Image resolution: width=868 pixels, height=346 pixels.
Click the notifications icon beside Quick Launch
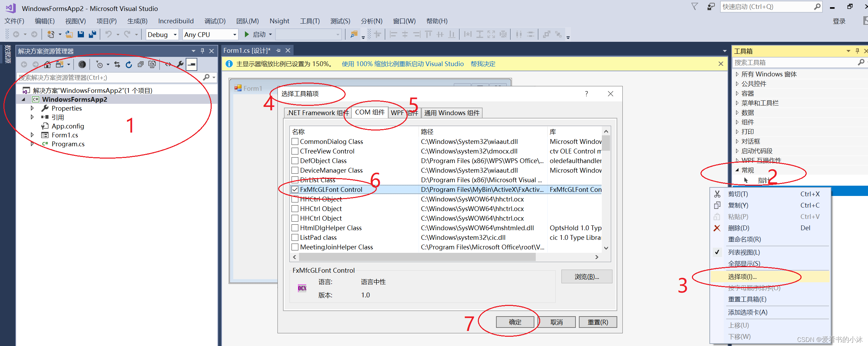(x=711, y=7)
